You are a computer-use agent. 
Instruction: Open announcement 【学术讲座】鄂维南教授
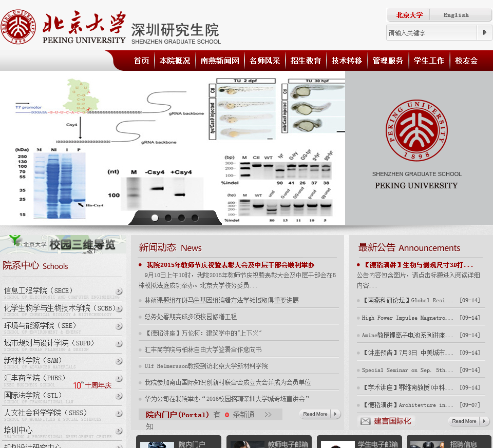(x=407, y=387)
